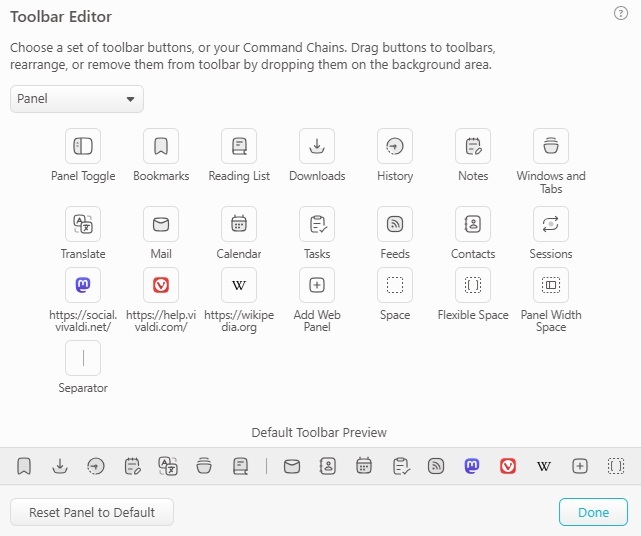Click the "Default Toolbar Preview" heading text
The width and height of the screenshot is (641, 536).
(x=319, y=433)
